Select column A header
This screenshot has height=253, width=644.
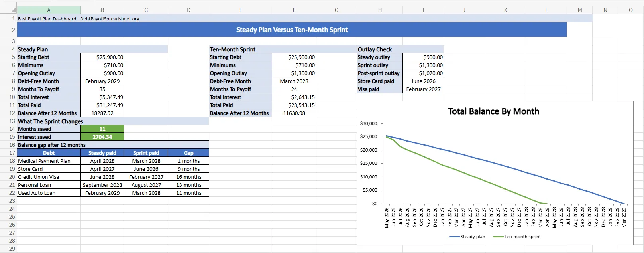(49, 10)
